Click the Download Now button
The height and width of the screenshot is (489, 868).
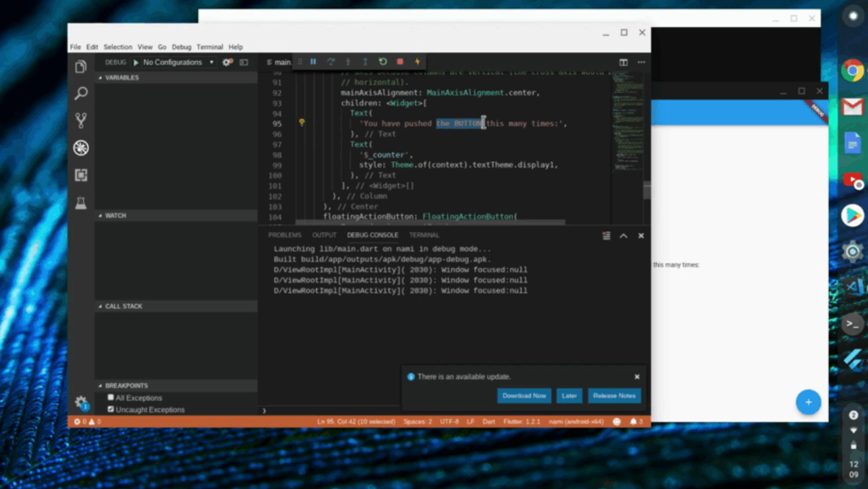(524, 395)
